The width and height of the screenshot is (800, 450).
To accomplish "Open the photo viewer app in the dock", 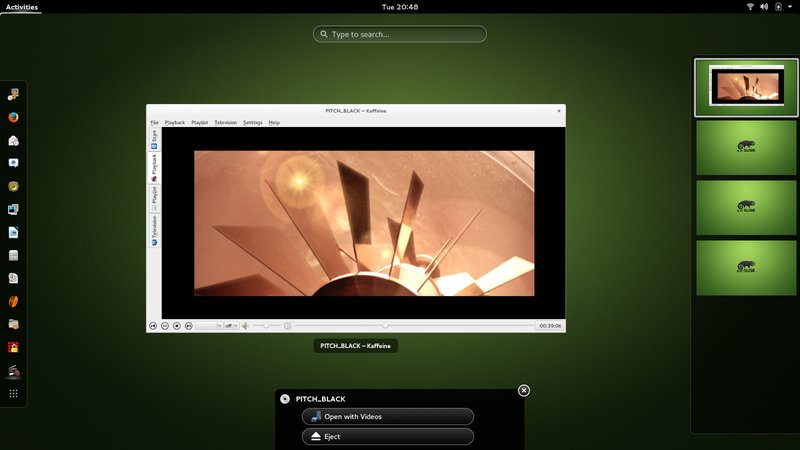I will (13, 209).
